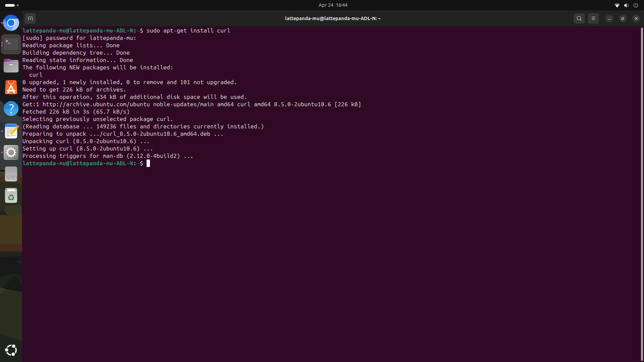This screenshot has width=644, height=362.
Task: Open Ubuntu App Center from dock
Action: coord(11,87)
